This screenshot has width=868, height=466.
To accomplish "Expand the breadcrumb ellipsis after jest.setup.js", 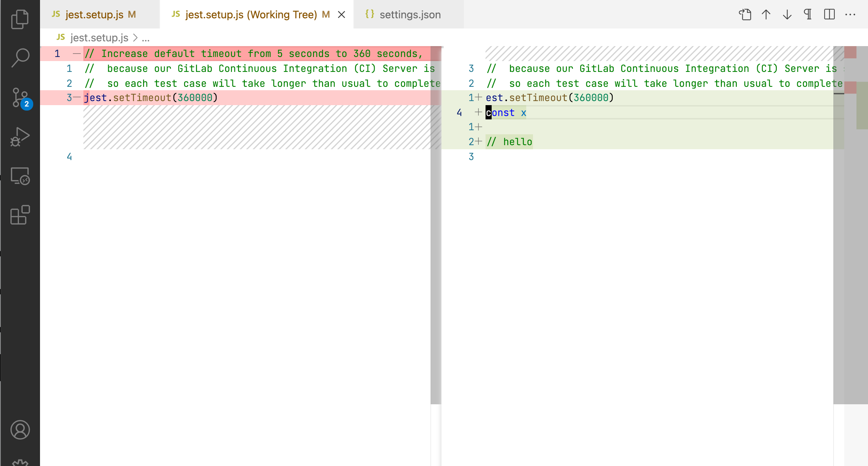I will coord(145,38).
